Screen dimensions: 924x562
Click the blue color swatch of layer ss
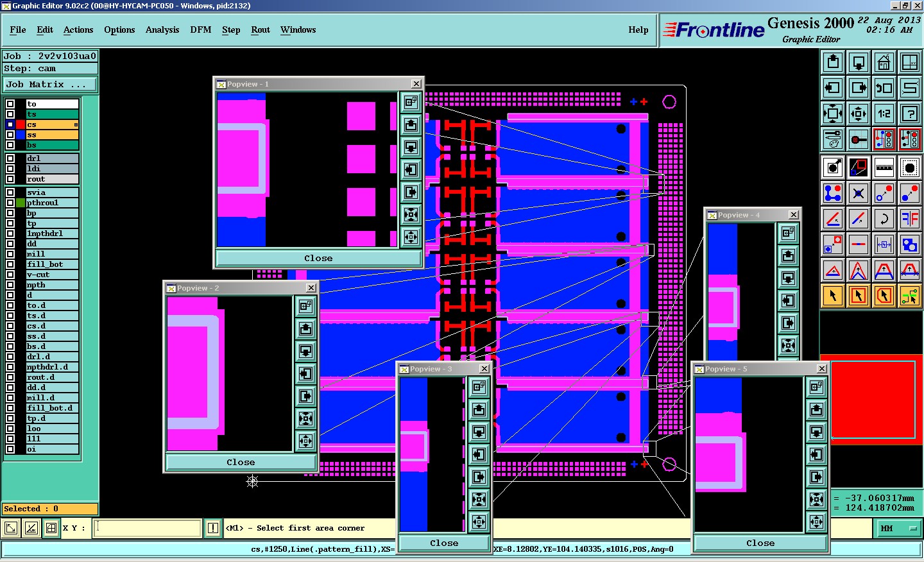[x=21, y=135]
